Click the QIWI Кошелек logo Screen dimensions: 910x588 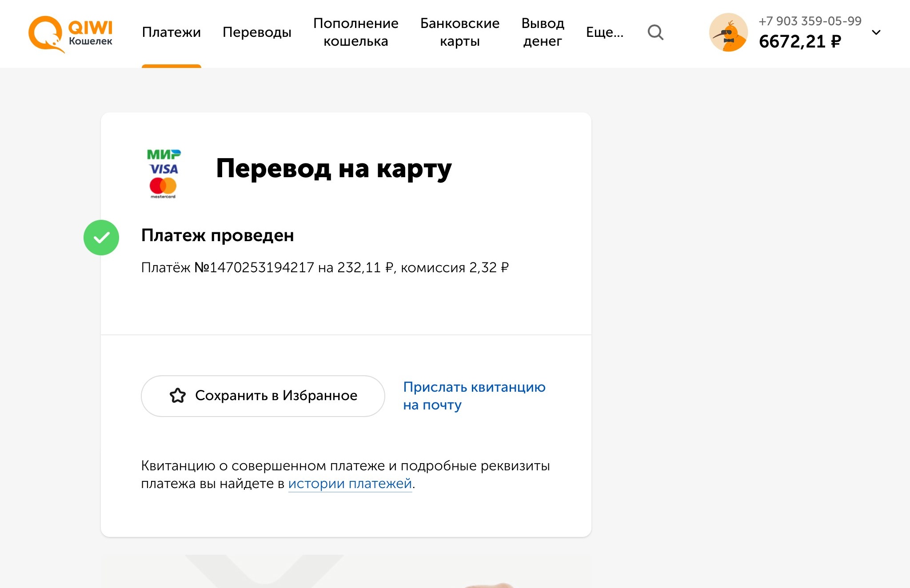click(71, 34)
